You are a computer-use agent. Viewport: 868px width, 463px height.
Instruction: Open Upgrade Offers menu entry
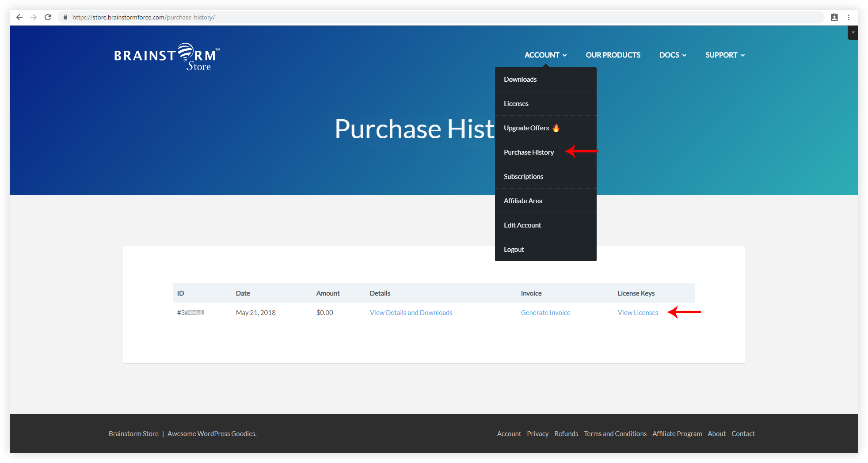[526, 128]
